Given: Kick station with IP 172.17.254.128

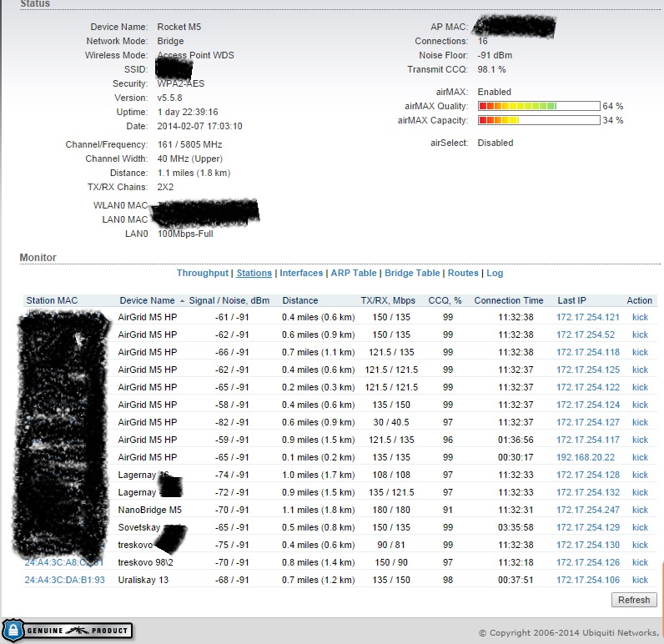Looking at the screenshot, I should (640, 475).
